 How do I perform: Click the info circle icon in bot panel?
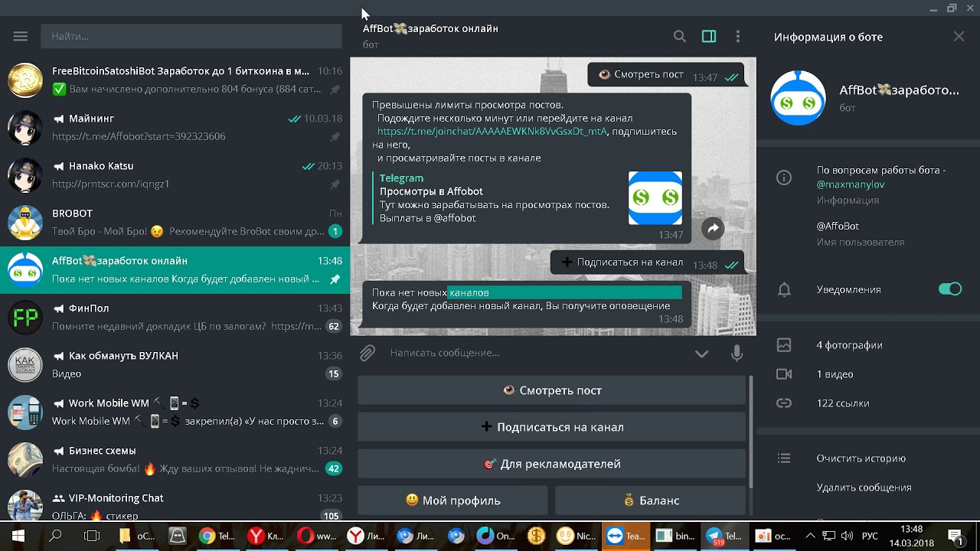784,178
